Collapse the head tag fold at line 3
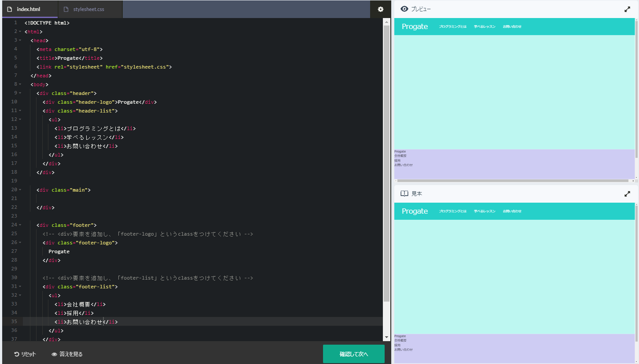Viewport: 639px width, 364px height. (x=20, y=40)
